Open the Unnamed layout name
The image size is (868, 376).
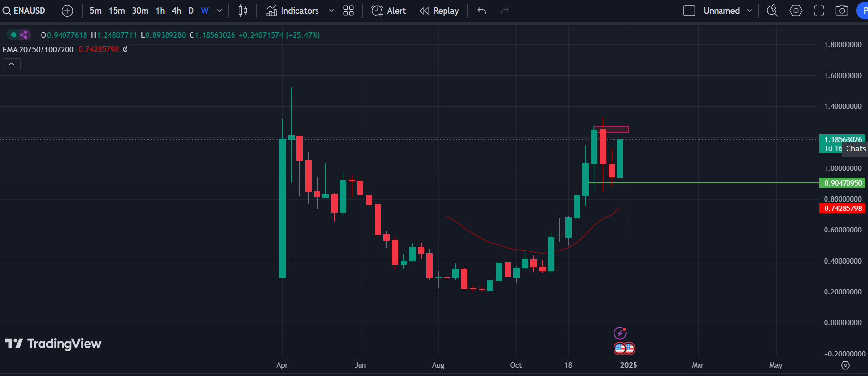(x=721, y=11)
